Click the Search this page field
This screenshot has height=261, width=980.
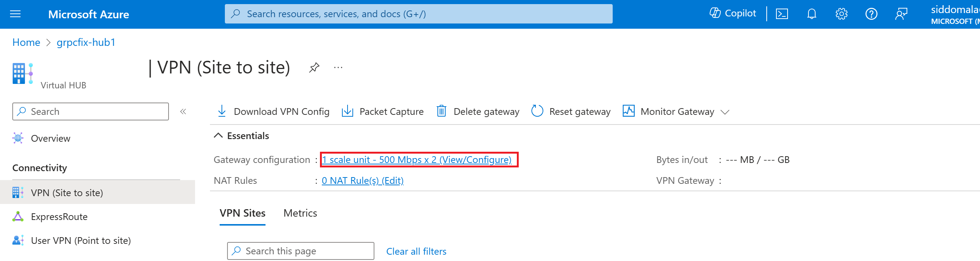pos(301,251)
